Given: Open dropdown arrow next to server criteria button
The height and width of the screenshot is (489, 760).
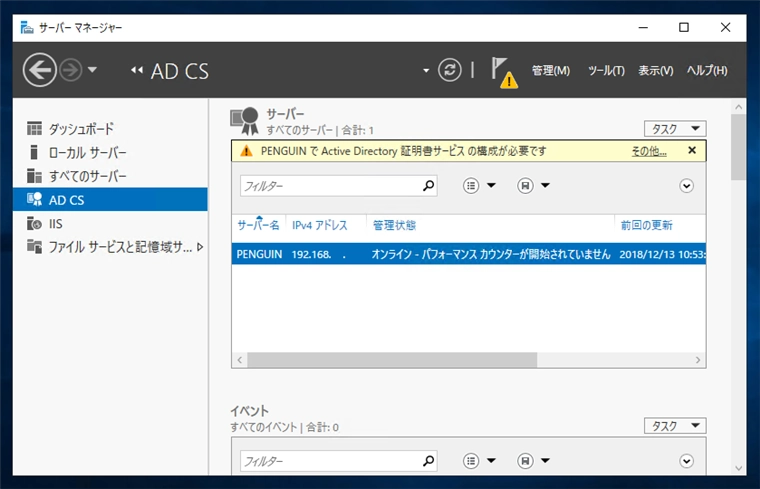Looking at the screenshot, I should point(491,185).
